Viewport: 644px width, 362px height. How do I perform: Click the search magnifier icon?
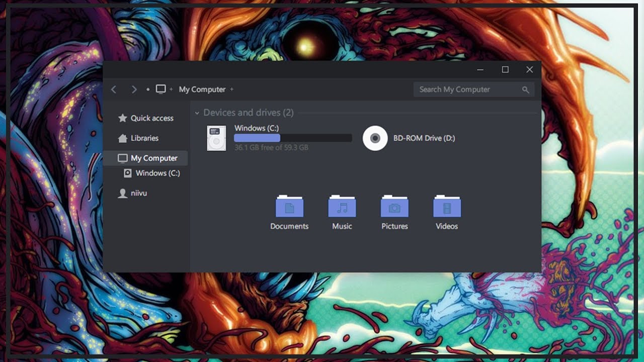pos(525,89)
